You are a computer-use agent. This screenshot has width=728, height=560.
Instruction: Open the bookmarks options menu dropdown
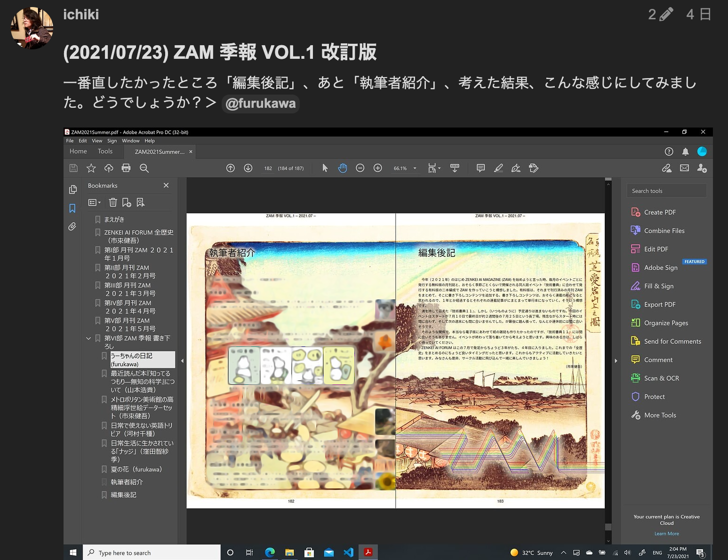[x=95, y=202]
